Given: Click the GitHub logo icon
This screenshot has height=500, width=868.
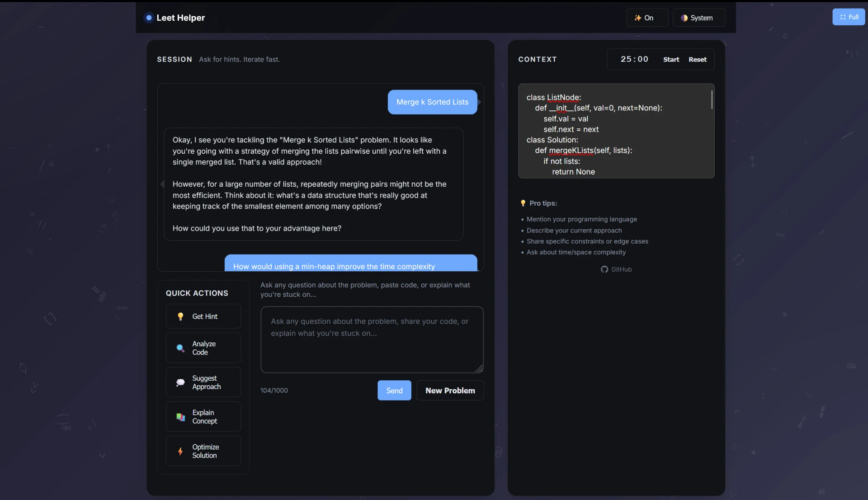Looking at the screenshot, I should point(604,269).
